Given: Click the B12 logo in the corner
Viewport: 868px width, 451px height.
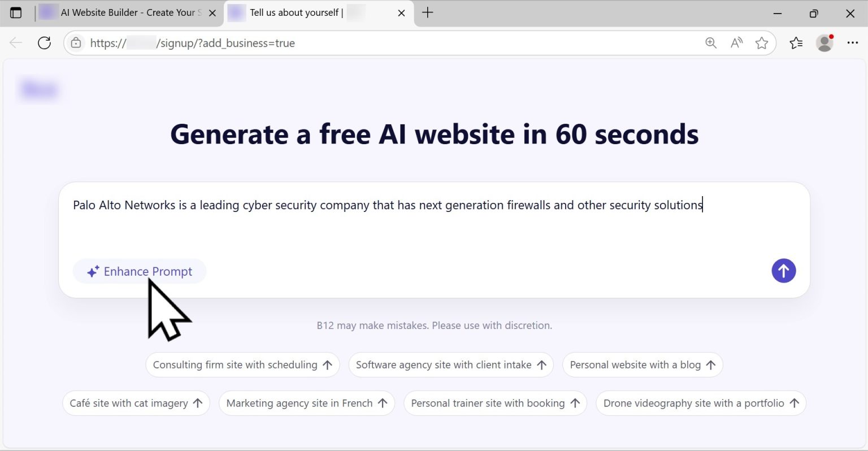Looking at the screenshot, I should pos(39,89).
